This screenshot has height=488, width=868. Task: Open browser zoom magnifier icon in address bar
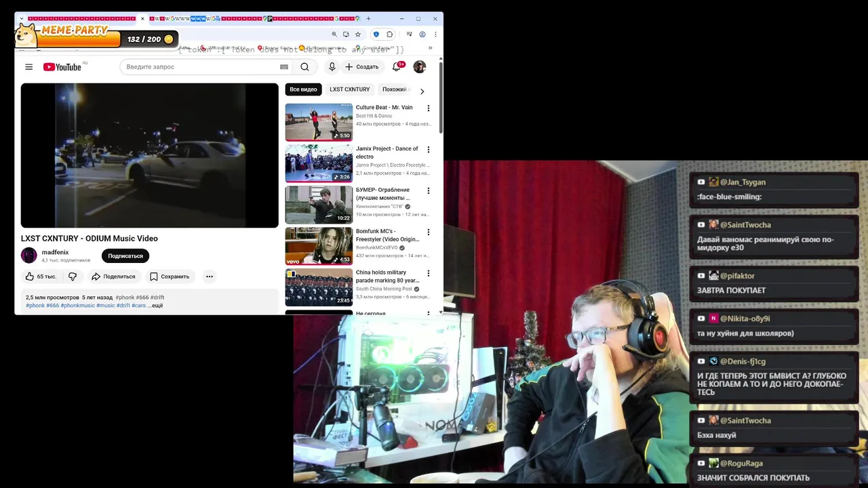(334, 35)
